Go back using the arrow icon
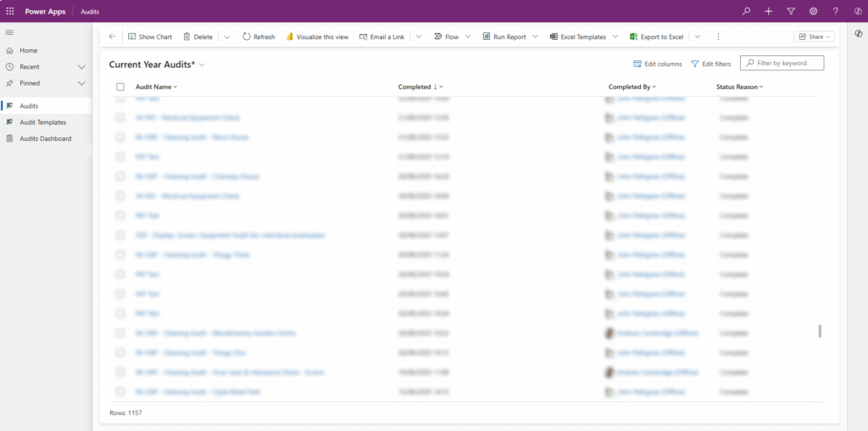The width and height of the screenshot is (868, 431). pyautogui.click(x=112, y=36)
